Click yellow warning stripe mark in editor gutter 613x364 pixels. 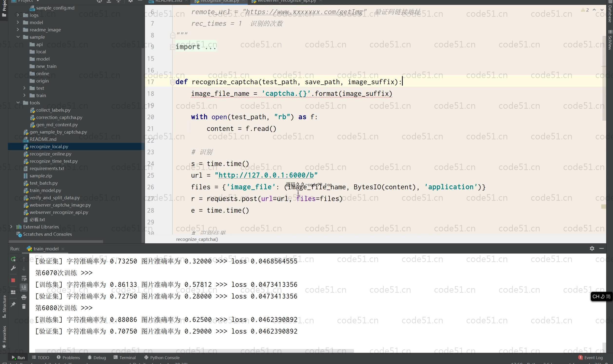[x=603, y=207]
